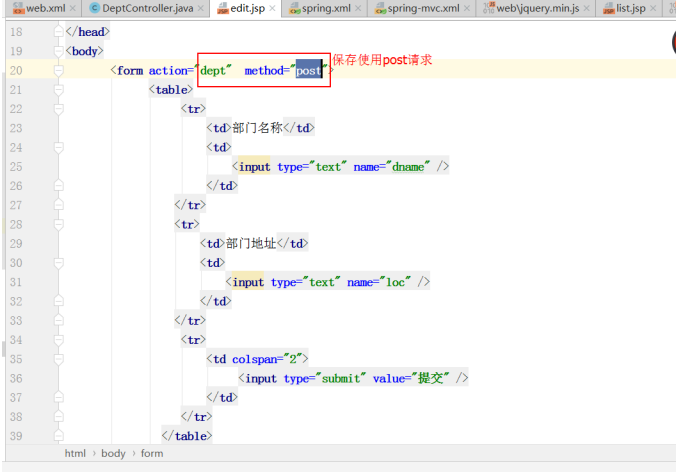The height and width of the screenshot is (472, 676).
Task: Click the "submit" type value on line 36
Action: click(341, 378)
